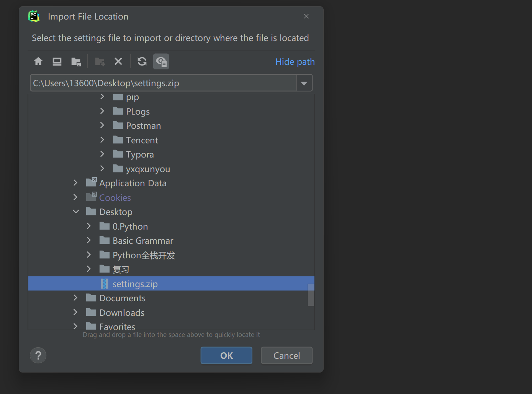Click the Downloads folder icon
532x394 pixels.
(x=91, y=312)
